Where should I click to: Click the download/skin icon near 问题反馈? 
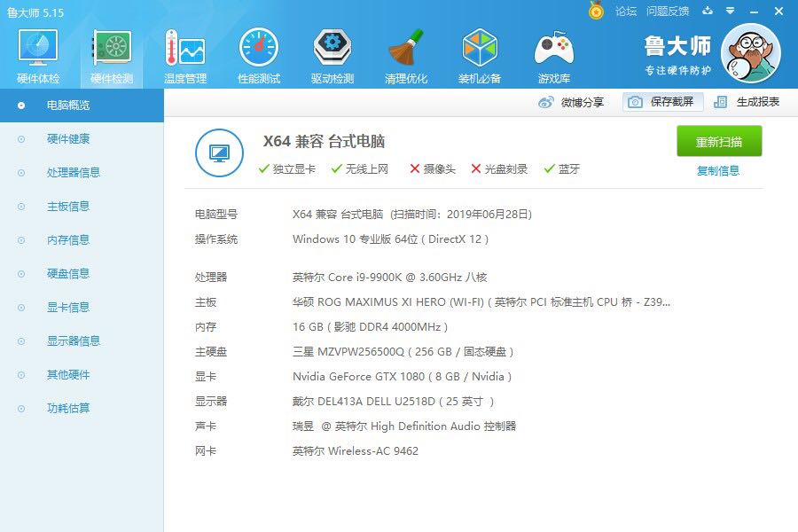[x=708, y=11]
